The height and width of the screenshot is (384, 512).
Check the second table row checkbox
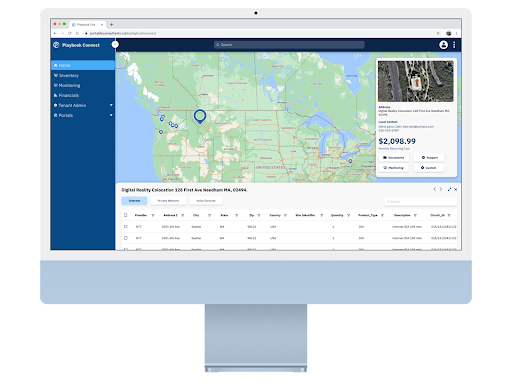pyautogui.click(x=126, y=238)
